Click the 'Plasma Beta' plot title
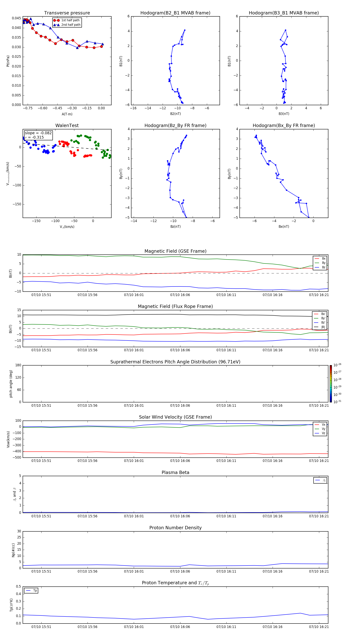Image resolution: width=351 pixels, height=644 pixels. pos(175,473)
